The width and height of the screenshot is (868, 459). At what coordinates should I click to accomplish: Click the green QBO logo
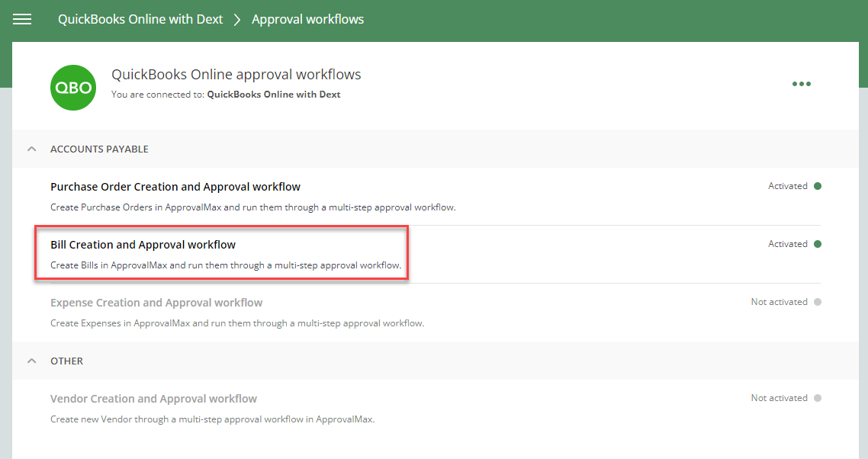pos(73,88)
